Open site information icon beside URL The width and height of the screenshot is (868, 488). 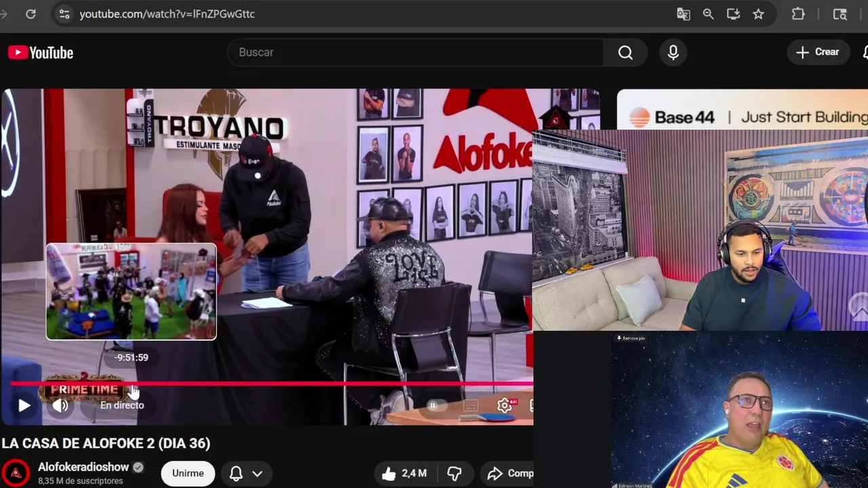(x=64, y=14)
